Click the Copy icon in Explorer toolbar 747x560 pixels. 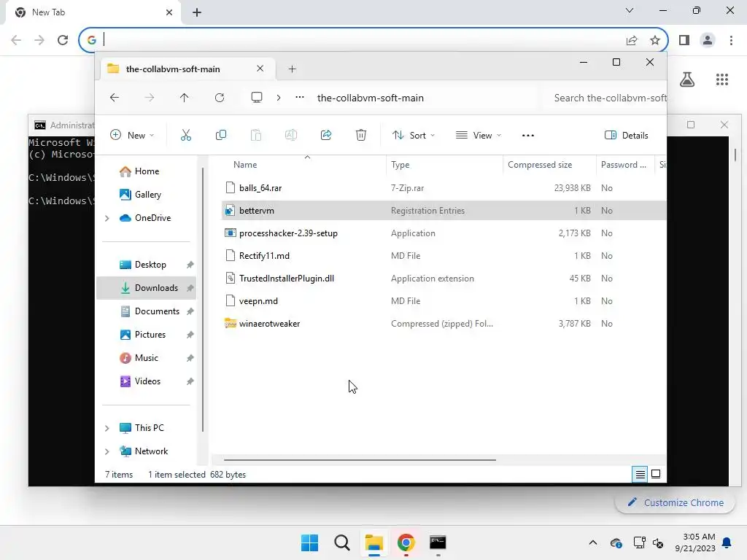tap(220, 135)
